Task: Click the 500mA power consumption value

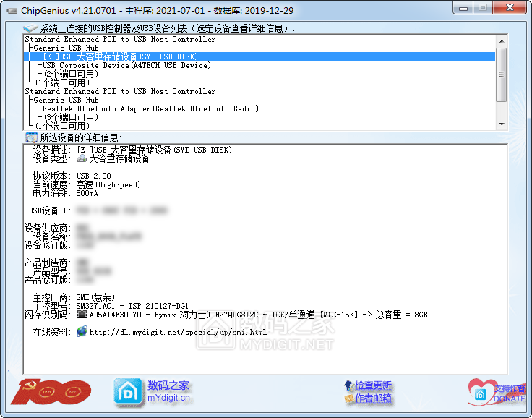Action: tap(87, 193)
